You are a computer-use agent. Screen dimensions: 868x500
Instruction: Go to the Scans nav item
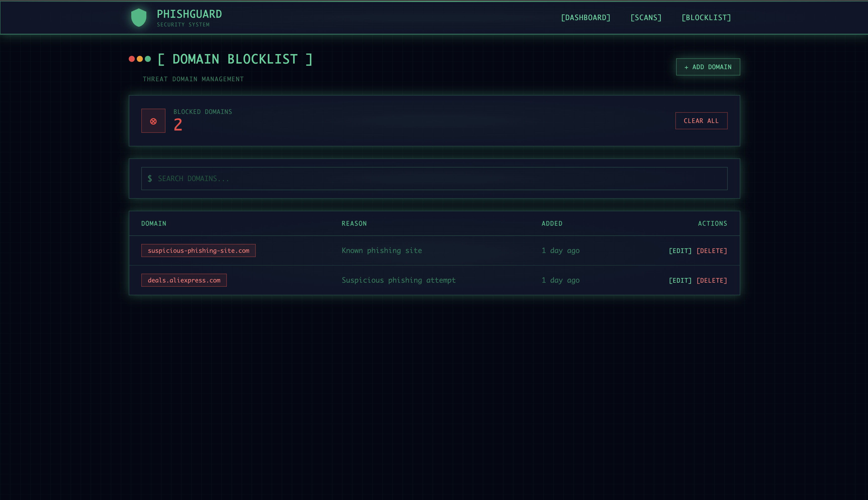click(x=646, y=18)
